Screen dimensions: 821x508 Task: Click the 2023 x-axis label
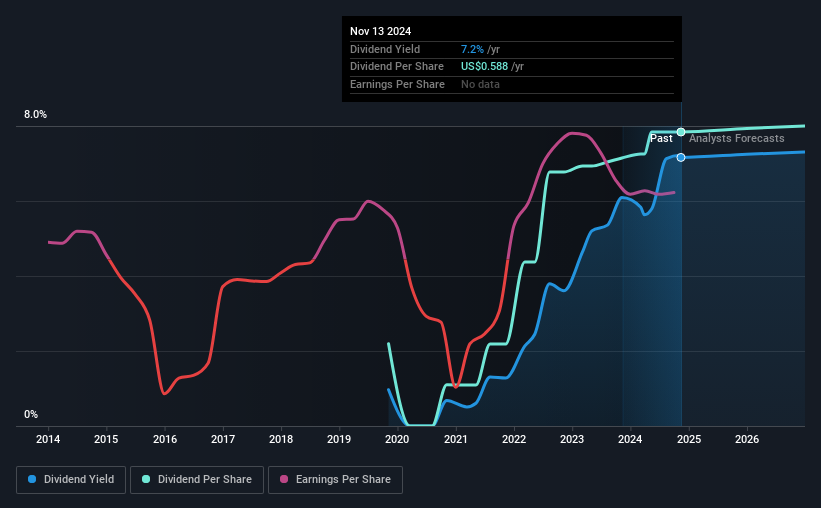pos(572,439)
